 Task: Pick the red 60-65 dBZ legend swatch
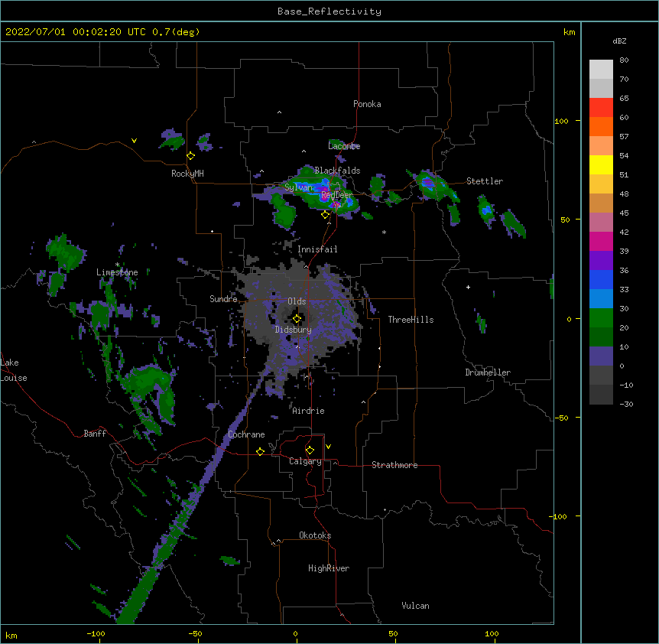pyautogui.click(x=601, y=108)
